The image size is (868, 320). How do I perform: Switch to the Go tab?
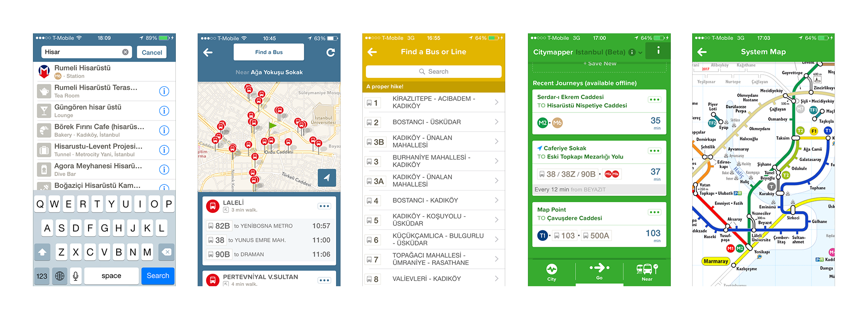coord(599,272)
